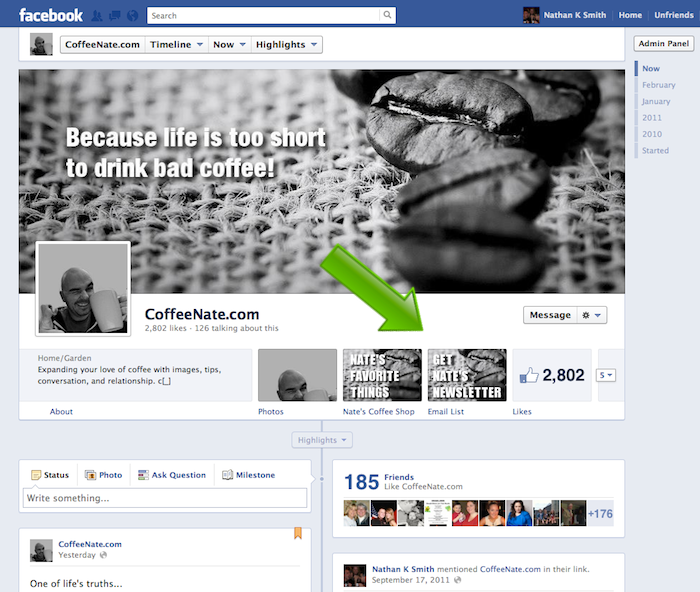Expand the Now dropdown in header
This screenshot has height=592, width=700.
click(x=229, y=45)
